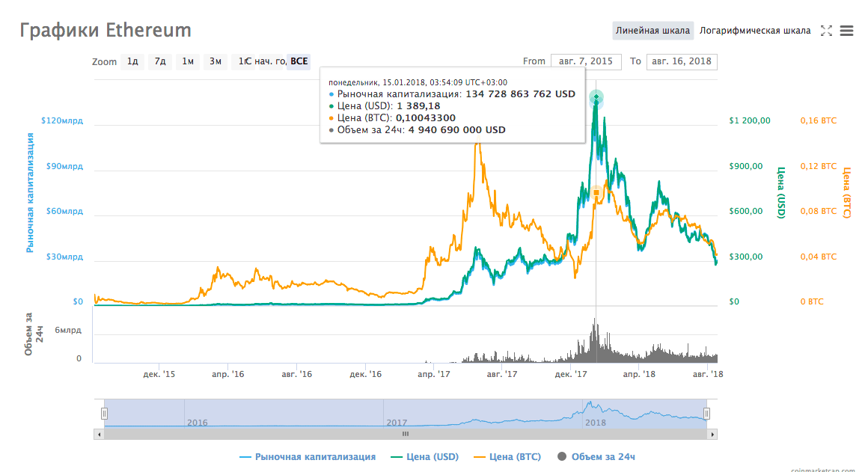The width and height of the screenshot is (868, 472).
Task: Toggle Цена (USD) series in legend
Action: coord(424,457)
